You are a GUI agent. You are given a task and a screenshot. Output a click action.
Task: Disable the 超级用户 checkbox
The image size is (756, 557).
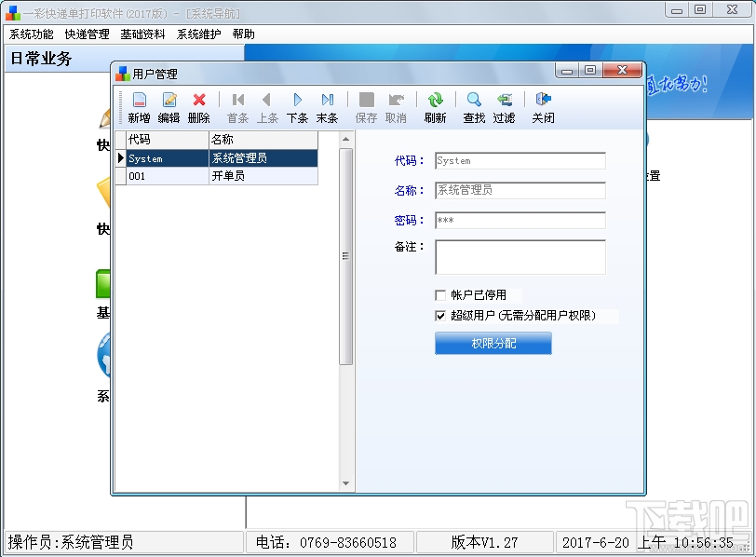tap(441, 314)
